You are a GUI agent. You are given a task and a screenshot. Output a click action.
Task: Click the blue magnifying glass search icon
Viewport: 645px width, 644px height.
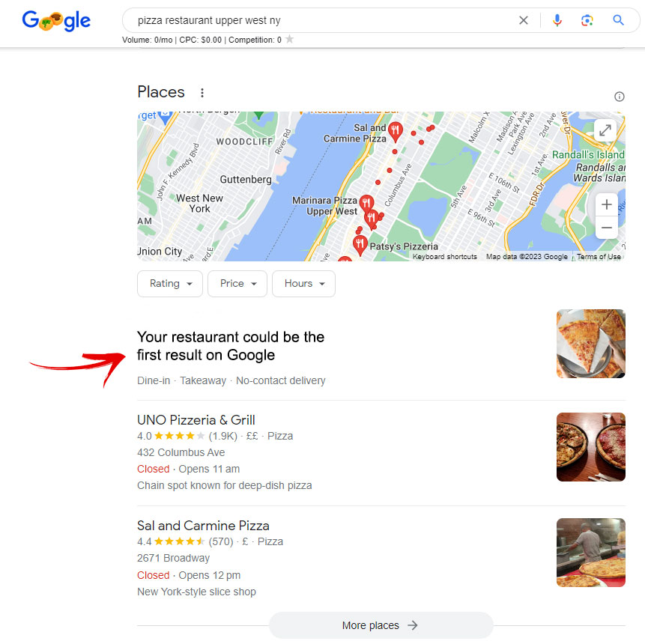pos(618,19)
